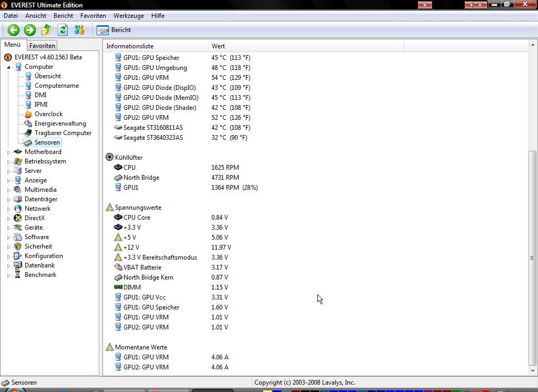Screen dimensions: 538x392
Task: Click the Konfiguration icon
Action: pyautogui.click(x=18, y=256)
